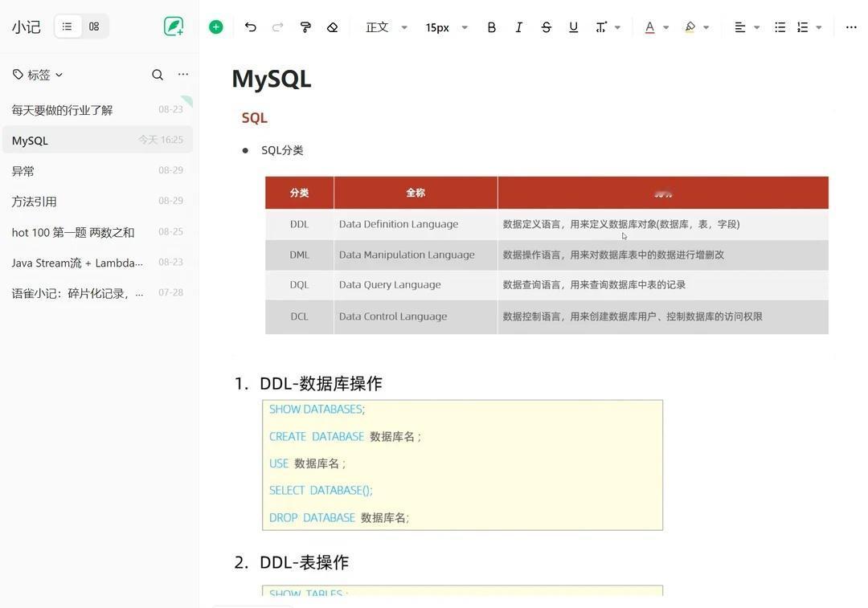Image resolution: width=868 pixels, height=608 pixels.
Task: Click the Data Control Language cell
Action: click(416, 316)
